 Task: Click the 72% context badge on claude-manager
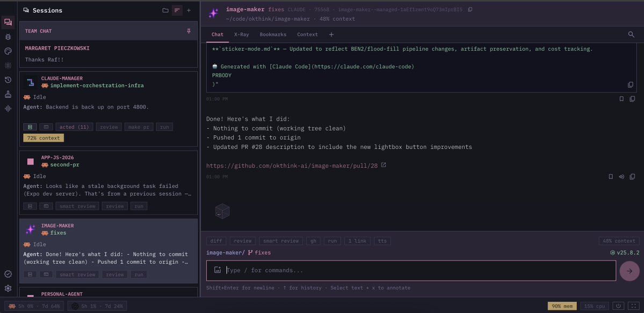44,138
